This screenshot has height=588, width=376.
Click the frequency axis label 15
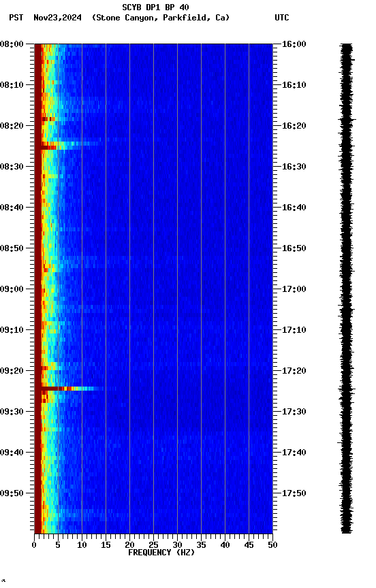[x=106, y=545]
